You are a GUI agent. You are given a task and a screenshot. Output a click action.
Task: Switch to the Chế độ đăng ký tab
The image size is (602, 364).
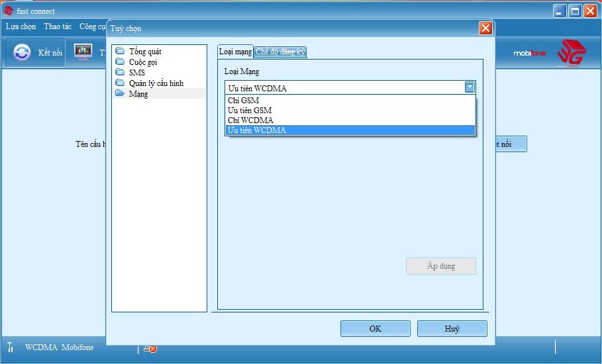[x=280, y=52]
